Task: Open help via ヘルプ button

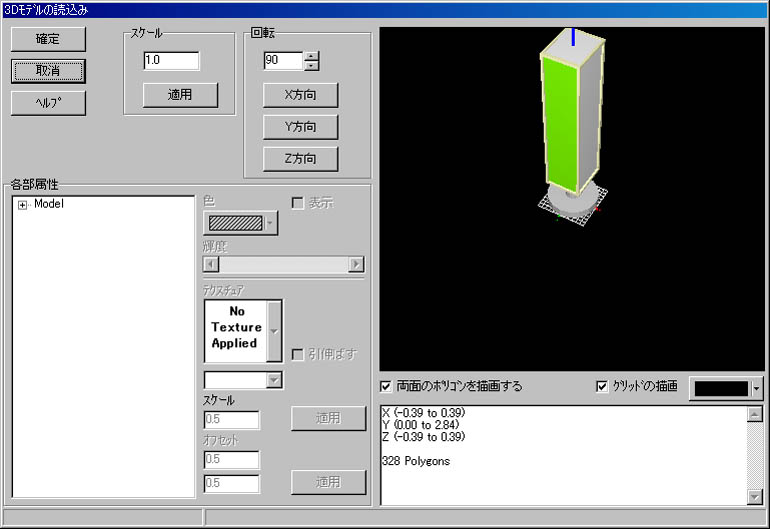Action: [48, 103]
